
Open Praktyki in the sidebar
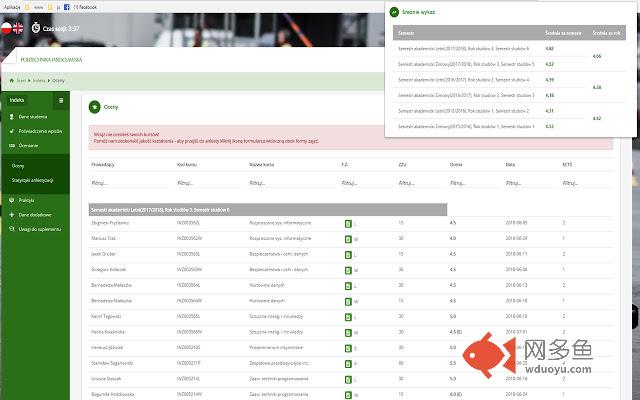pos(26,200)
